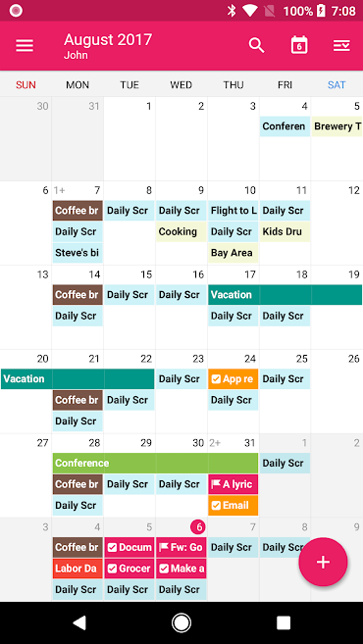The height and width of the screenshot is (644, 363).
Task: Jump to today using calendar icon
Action: click(299, 45)
